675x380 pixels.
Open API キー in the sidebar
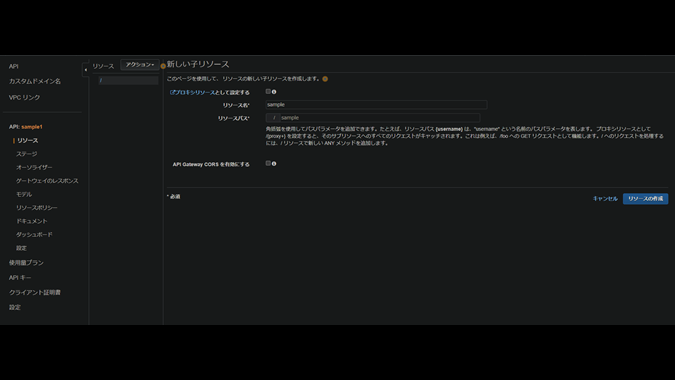tap(20, 278)
